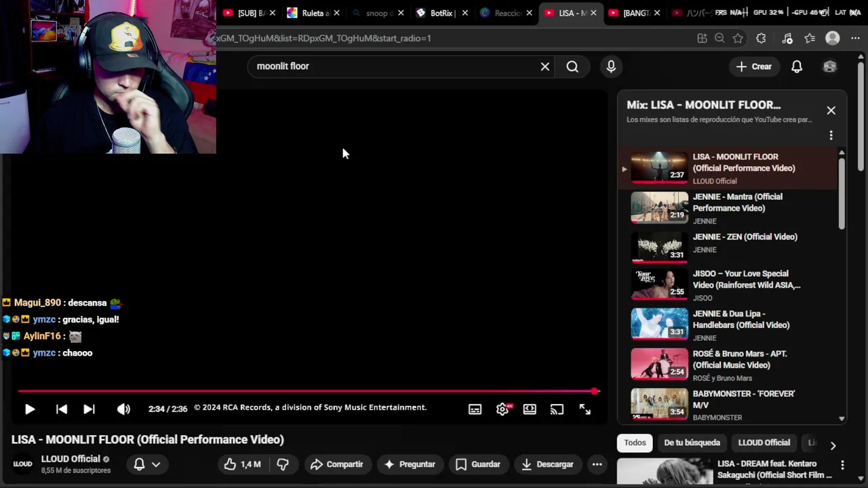Select the 'De tu búsqueda' filter chip
The image size is (868, 488).
pos(692,443)
